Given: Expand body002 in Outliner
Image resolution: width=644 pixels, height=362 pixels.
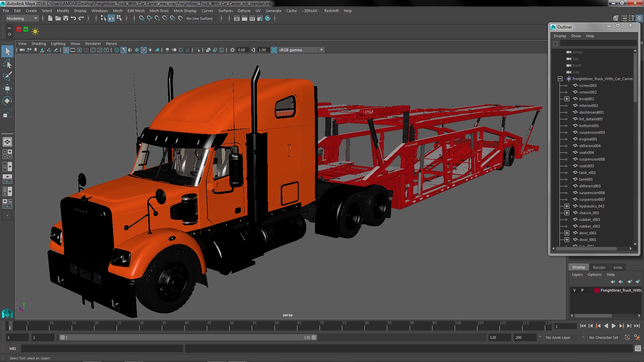Looking at the screenshot, I should [x=567, y=99].
